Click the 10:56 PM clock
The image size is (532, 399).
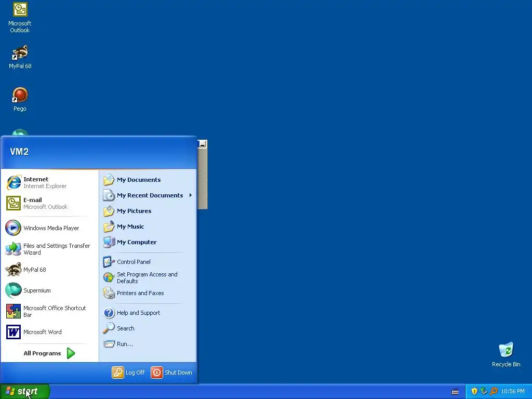point(513,392)
